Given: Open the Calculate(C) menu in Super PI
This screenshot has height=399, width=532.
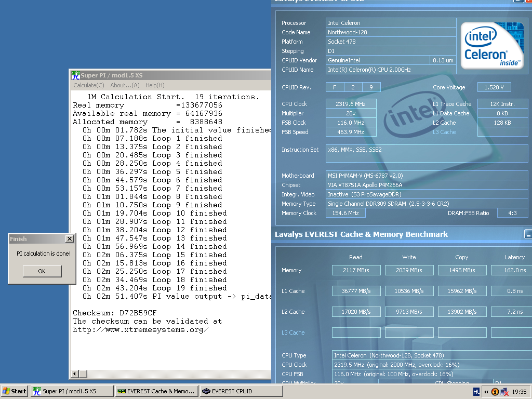Looking at the screenshot, I should click(89, 85).
